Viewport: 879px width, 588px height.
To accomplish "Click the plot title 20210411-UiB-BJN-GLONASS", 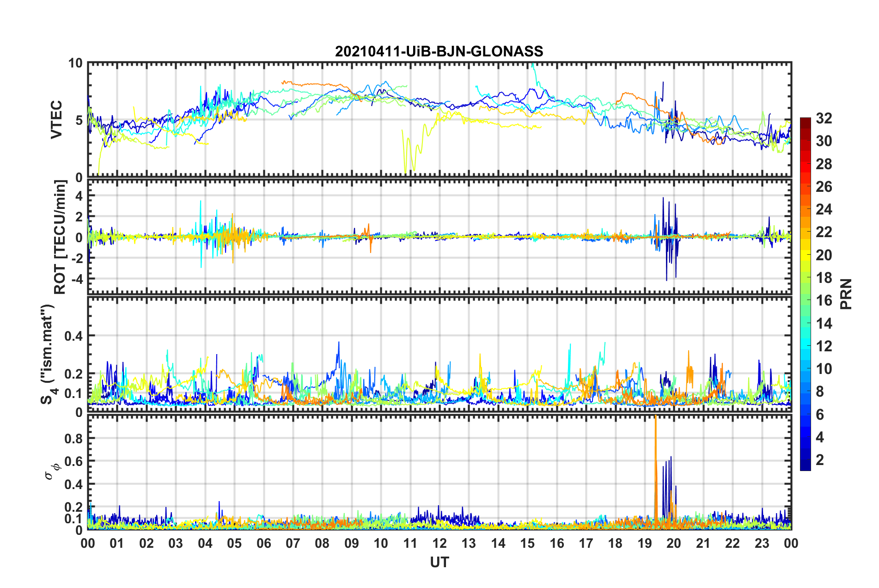I will [439, 51].
